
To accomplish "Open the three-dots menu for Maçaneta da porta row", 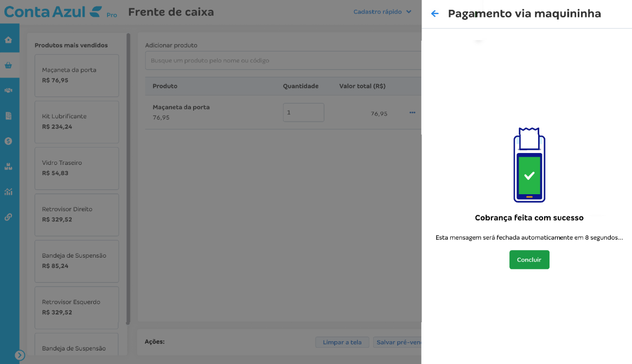I will pyautogui.click(x=412, y=112).
